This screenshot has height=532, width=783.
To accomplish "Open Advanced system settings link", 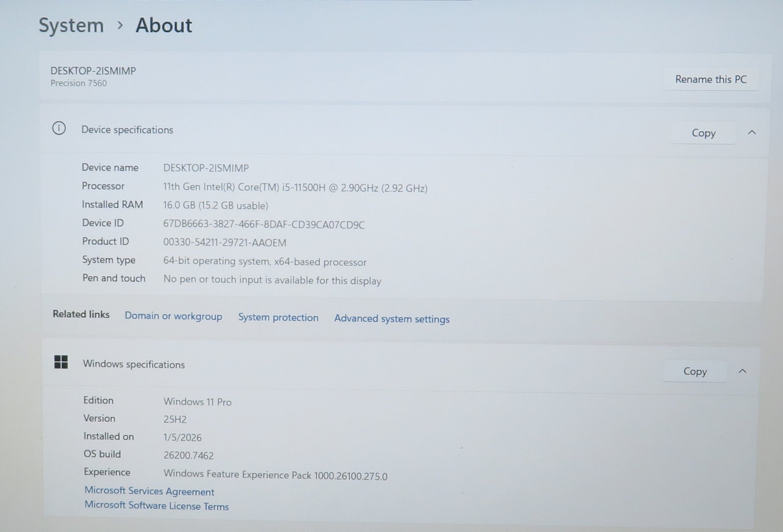I will 391,318.
